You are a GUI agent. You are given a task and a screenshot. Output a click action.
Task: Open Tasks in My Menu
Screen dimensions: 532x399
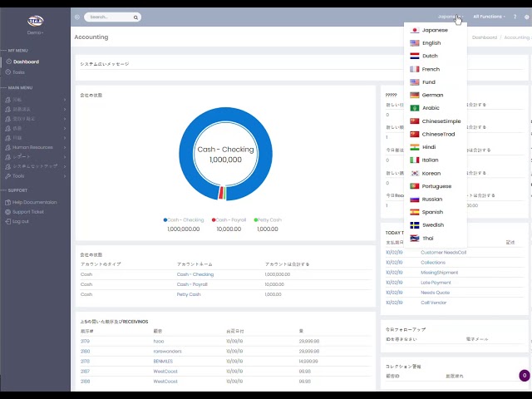click(18, 72)
